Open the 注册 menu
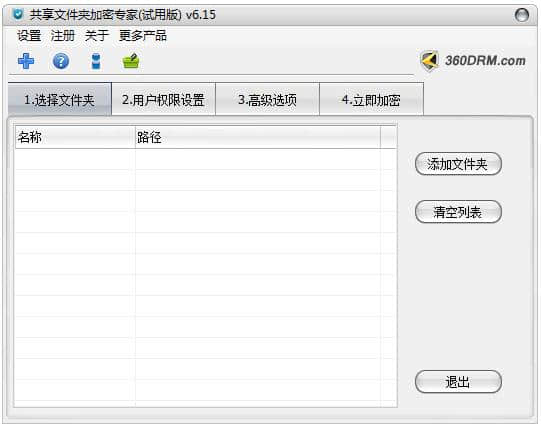Image resolution: width=541 pixels, height=428 pixels. click(x=62, y=36)
